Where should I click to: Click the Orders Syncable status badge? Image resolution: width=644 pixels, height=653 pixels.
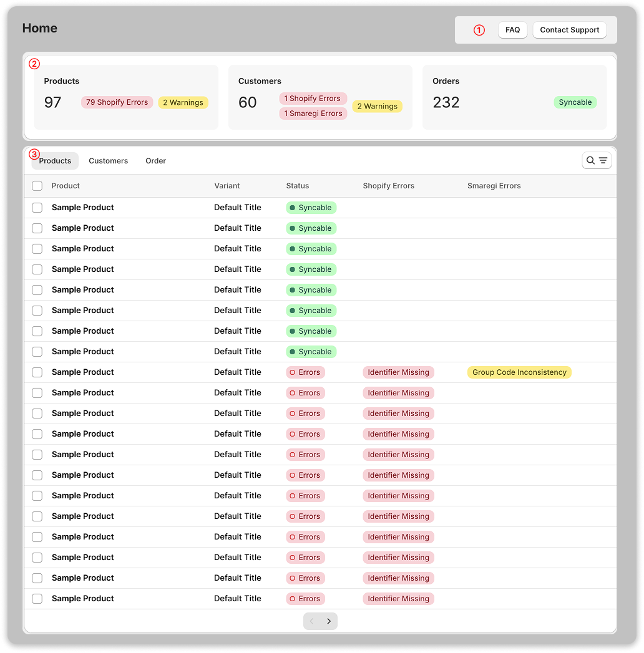click(575, 102)
